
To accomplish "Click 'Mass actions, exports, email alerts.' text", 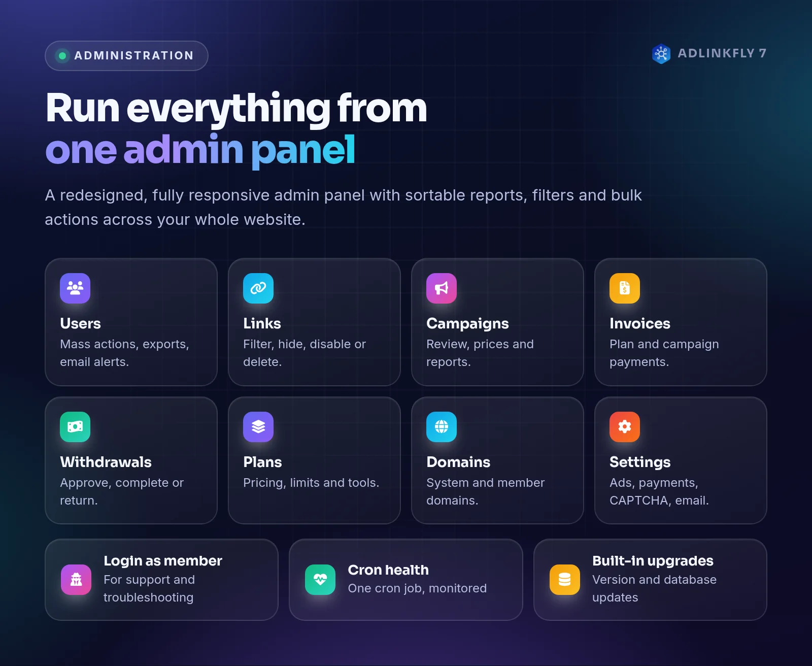I will pyautogui.click(x=124, y=353).
